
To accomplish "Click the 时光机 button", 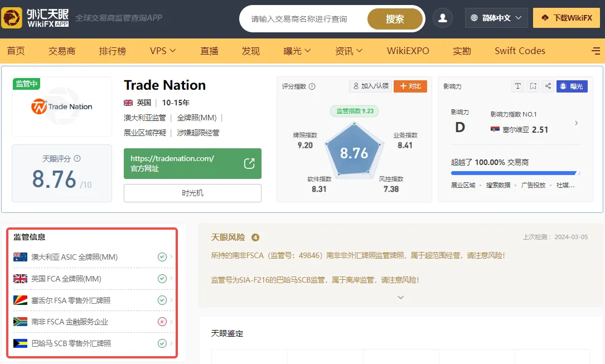I will 192,193.
